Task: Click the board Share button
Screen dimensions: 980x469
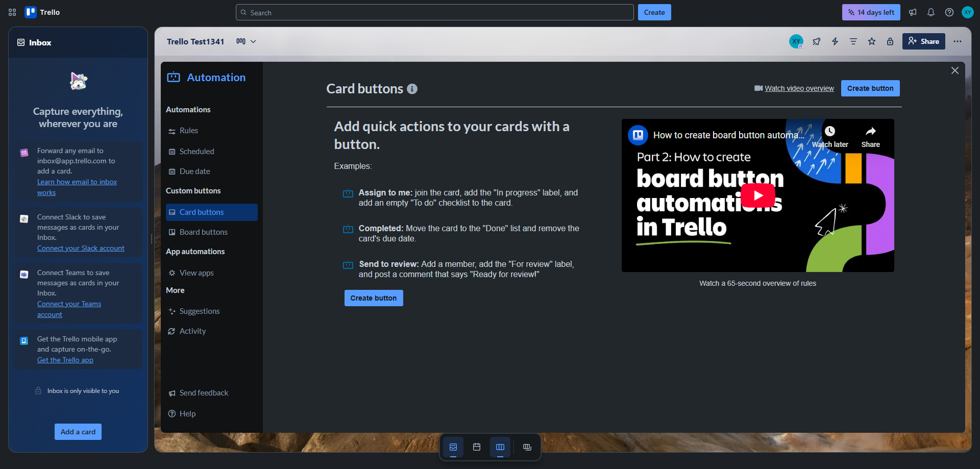Action: tap(923, 41)
